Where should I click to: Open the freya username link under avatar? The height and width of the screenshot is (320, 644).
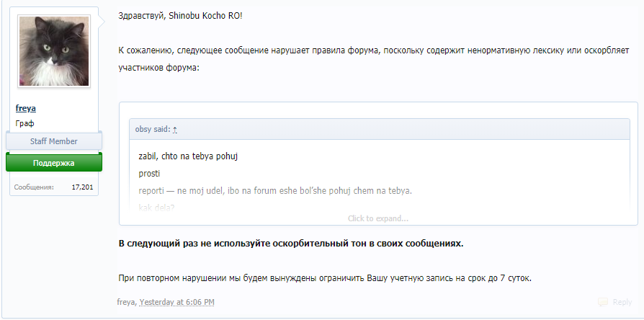tap(26, 108)
